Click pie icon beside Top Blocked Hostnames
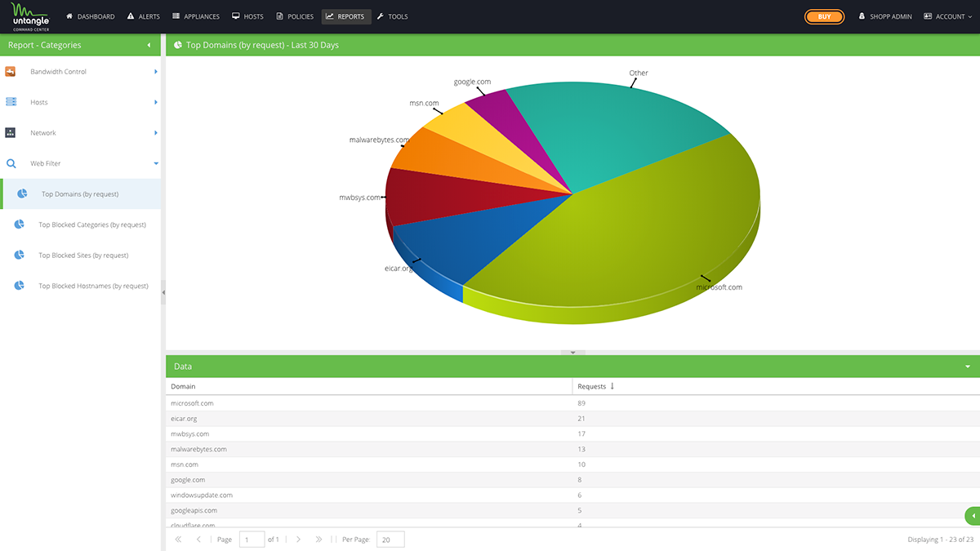Viewport: 980px width, 551px height. [x=20, y=286]
